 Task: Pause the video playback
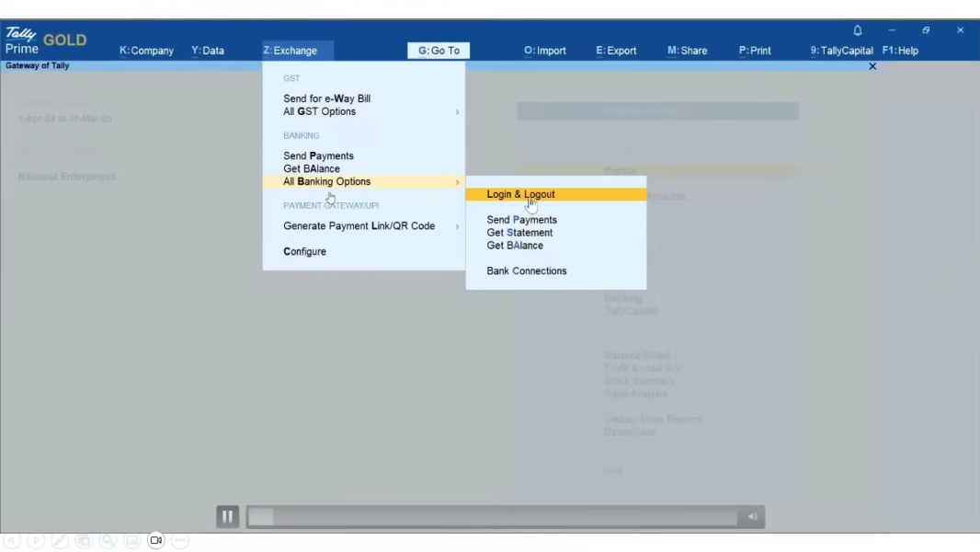point(227,516)
